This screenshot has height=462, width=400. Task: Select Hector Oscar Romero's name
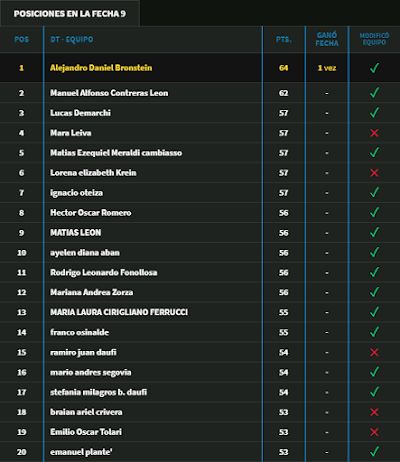91,213
